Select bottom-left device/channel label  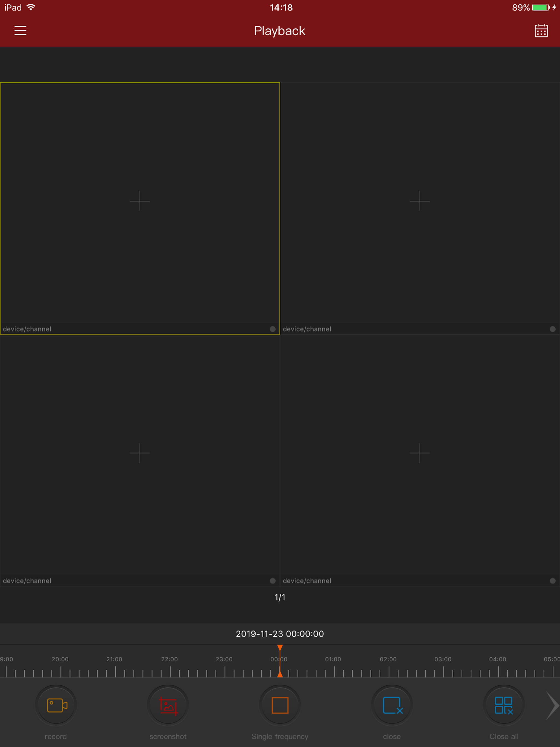point(27,581)
